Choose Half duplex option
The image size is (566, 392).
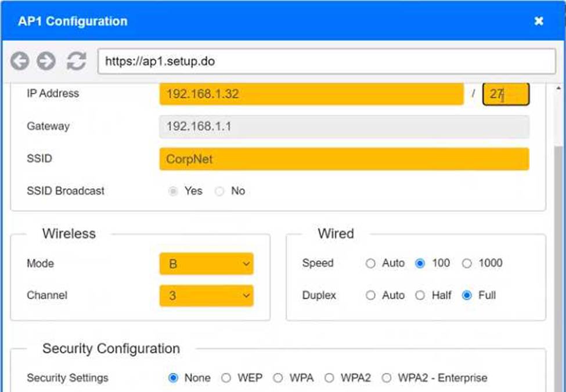(x=420, y=296)
